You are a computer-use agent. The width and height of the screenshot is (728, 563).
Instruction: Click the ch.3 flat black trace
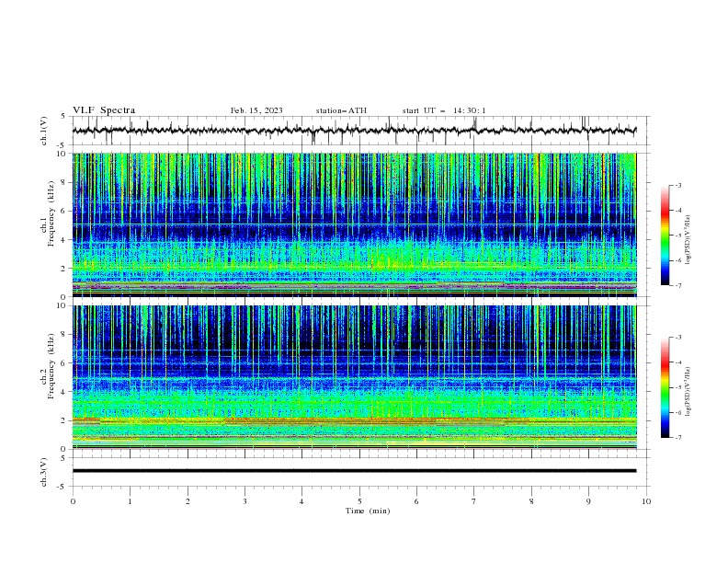tap(354, 471)
